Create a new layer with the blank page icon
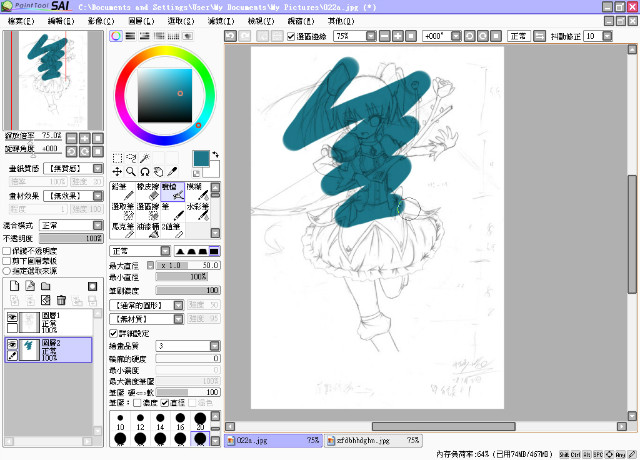Screen dimensions: 640x460 [x=14, y=286]
